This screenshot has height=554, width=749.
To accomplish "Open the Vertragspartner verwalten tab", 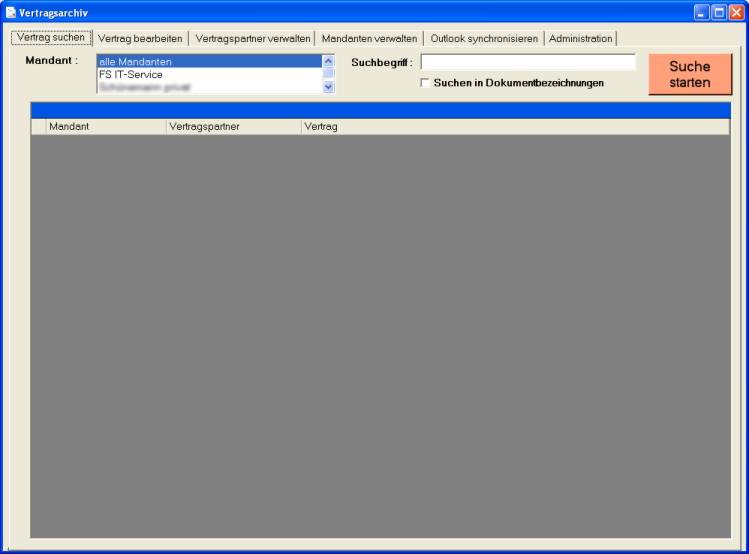I will pyautogui.click(x=252, y=38).
